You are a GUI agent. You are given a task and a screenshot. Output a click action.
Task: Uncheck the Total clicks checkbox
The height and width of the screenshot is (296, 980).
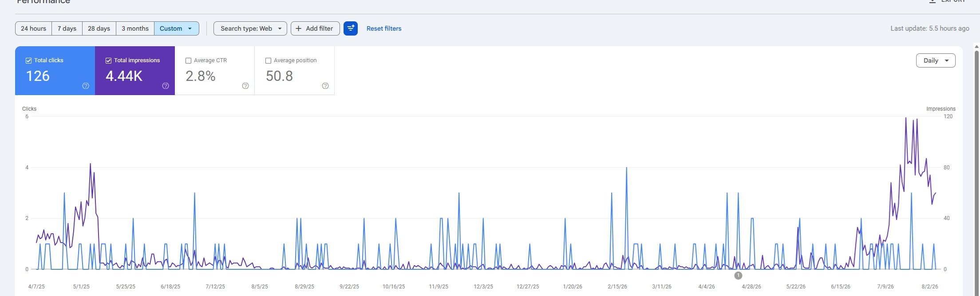coord(28,60)
